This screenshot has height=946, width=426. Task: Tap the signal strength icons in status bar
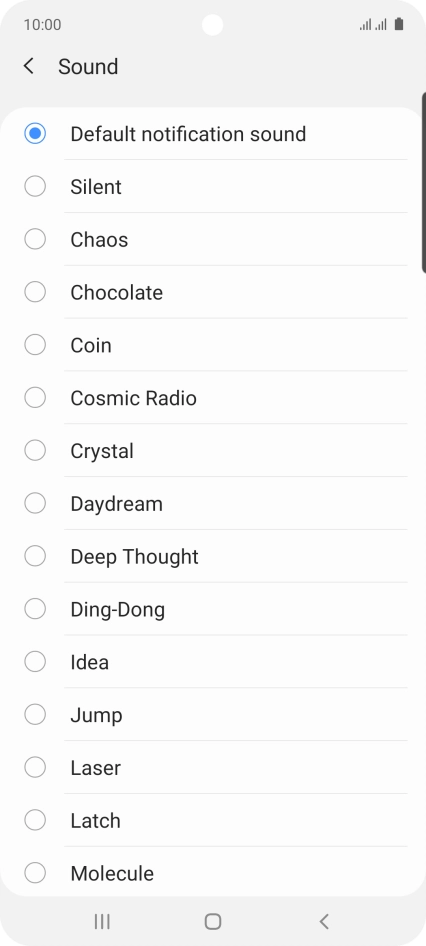point(373,25)
